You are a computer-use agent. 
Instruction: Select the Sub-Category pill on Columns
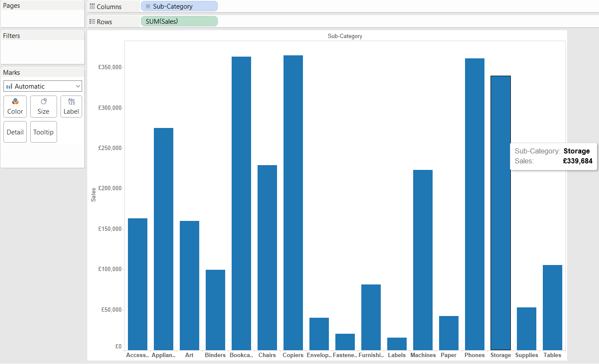179,6
